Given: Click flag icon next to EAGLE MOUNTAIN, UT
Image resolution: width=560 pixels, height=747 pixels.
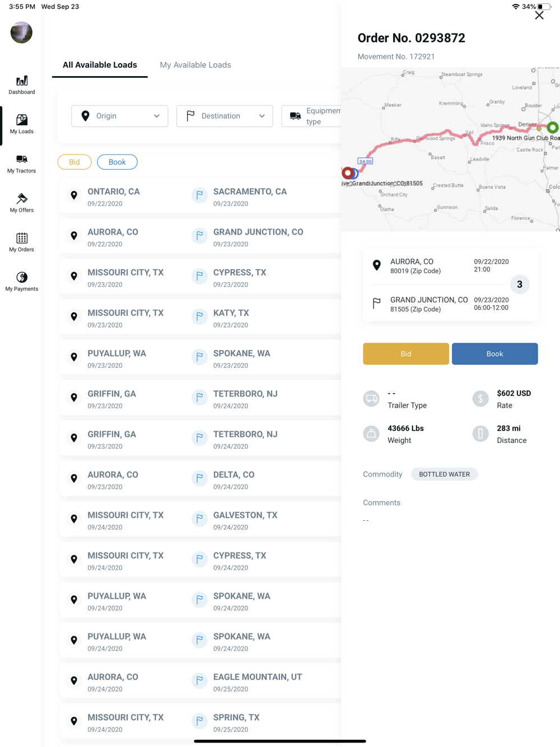Looking at the screenshot, I should pos(199,680).
